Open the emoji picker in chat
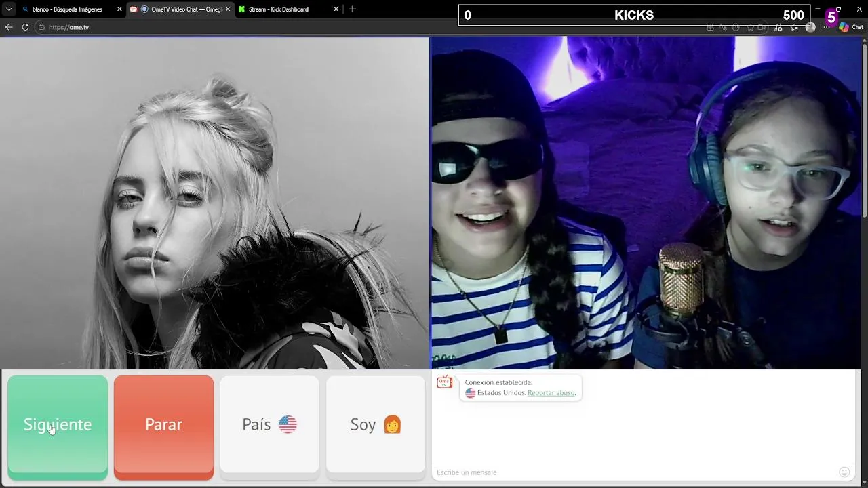Viewport: 868px width, 488px height. click(x=844, y=472)
